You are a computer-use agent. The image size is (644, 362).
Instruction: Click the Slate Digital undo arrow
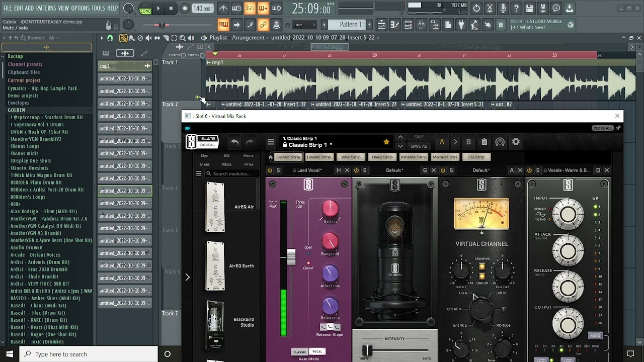point(234,142)
